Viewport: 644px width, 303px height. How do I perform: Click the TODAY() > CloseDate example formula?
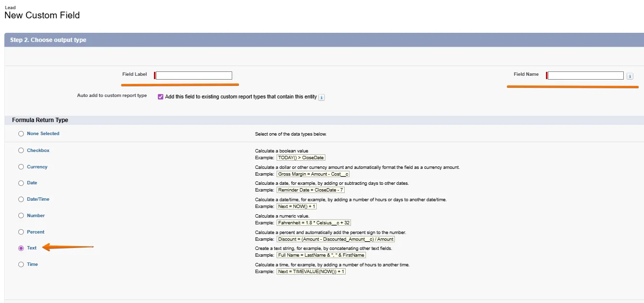click(301, 158)
